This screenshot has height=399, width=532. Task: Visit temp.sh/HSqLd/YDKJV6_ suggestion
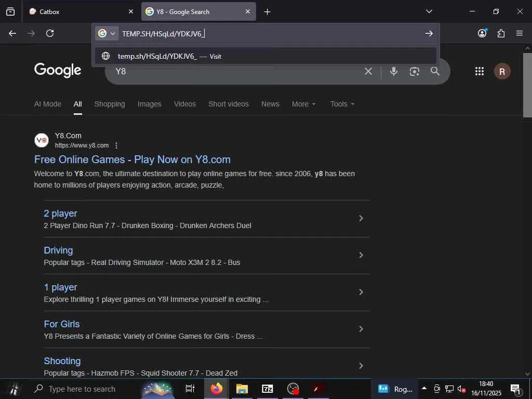coord(265,56)
